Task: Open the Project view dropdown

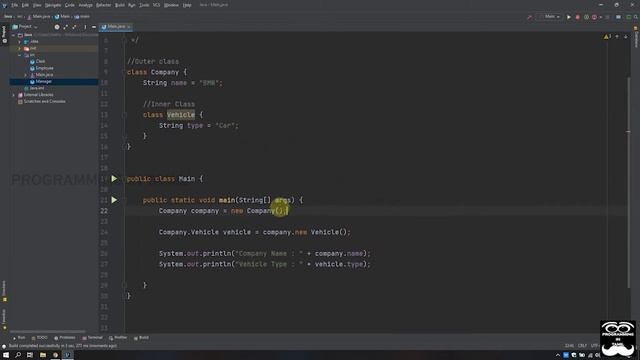Action: click(x=25, y=27)
